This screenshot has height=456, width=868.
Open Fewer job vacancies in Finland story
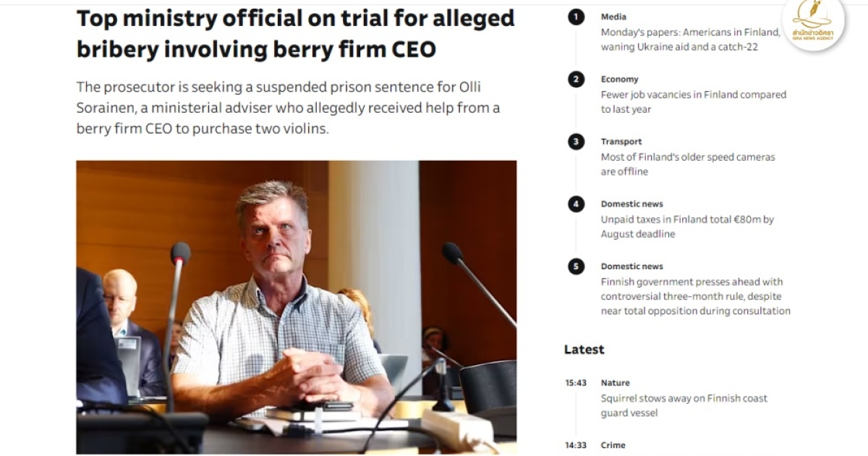(693, 102)
